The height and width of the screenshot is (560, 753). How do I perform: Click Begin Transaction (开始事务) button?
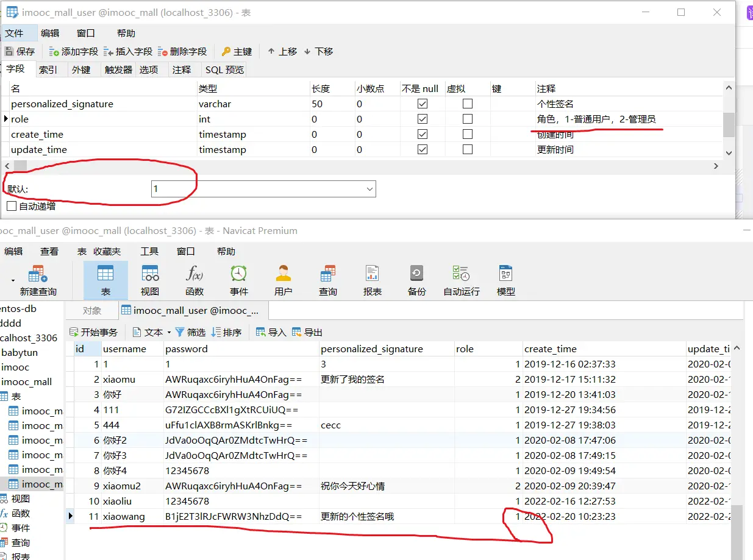(94, 332)
